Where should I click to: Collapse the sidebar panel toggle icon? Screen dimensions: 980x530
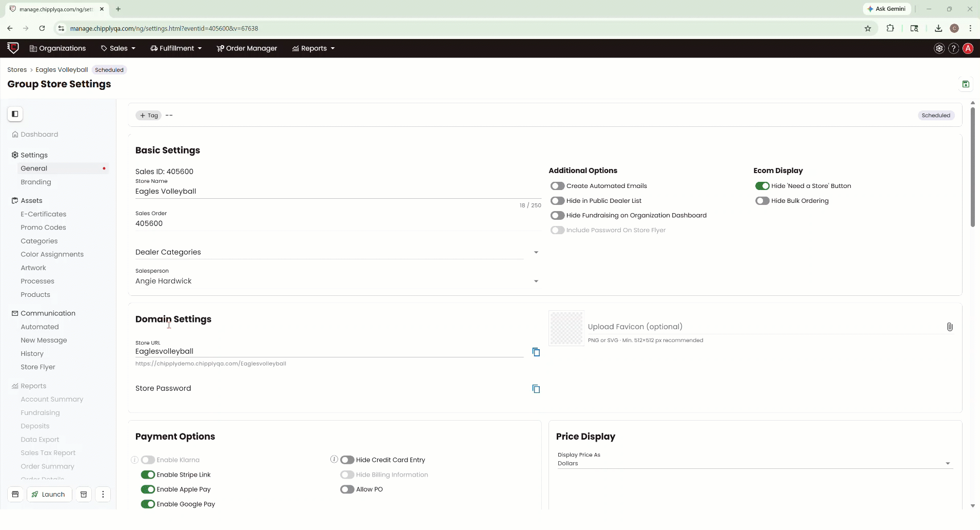tap(15, 114)
